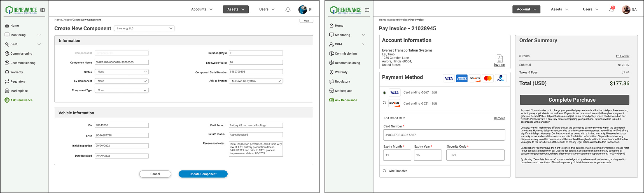This screenshot has width=644, height=193.
Task: Expand O&M chevron in Pay Invoice sidebar
Action: [x=364, y=44]
